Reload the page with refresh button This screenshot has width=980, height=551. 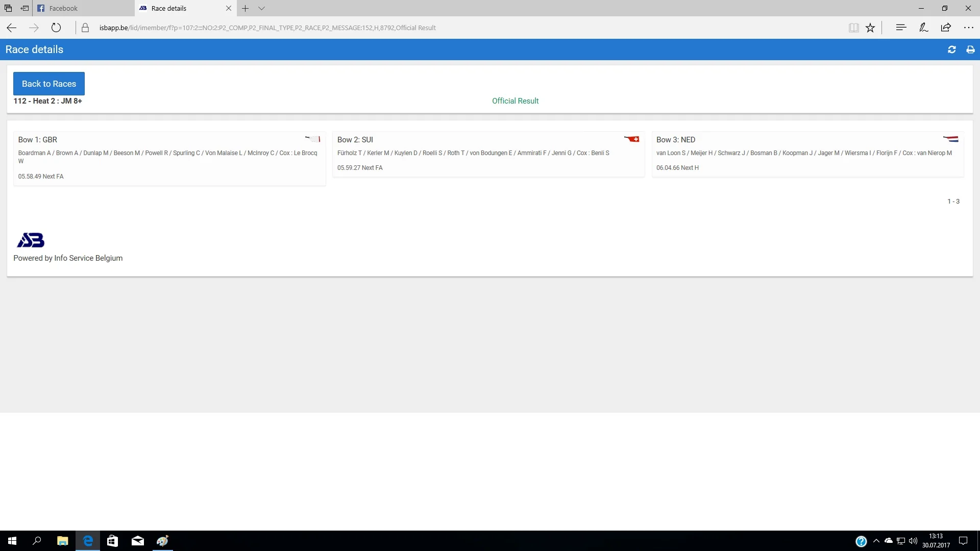[x=56, y=28]
